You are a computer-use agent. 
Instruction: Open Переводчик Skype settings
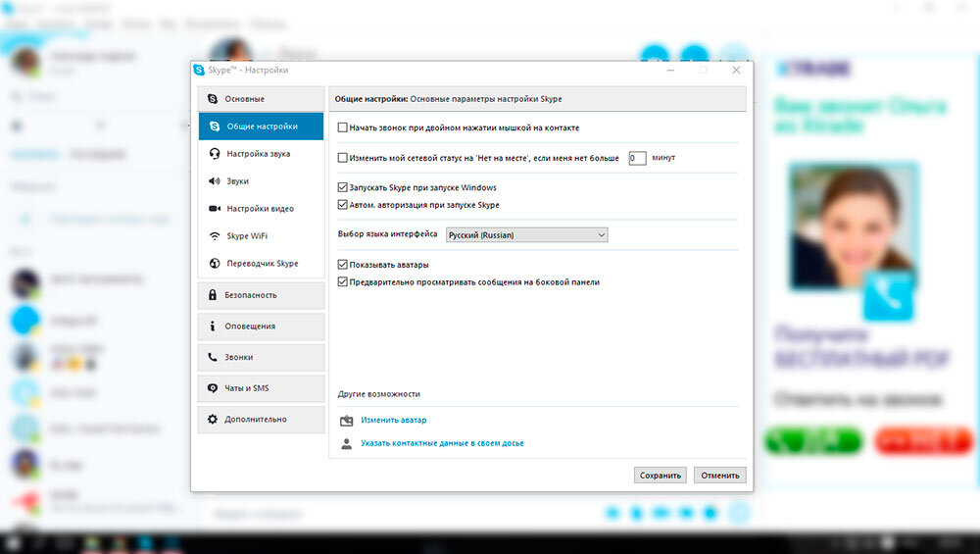pyautogui.click(x=262, y=264)
